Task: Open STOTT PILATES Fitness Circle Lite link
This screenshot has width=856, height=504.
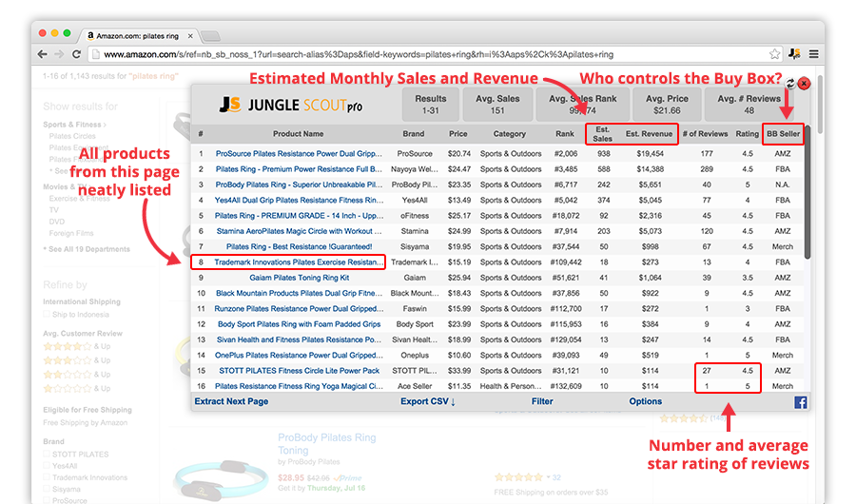Action: tap(299, 371)
